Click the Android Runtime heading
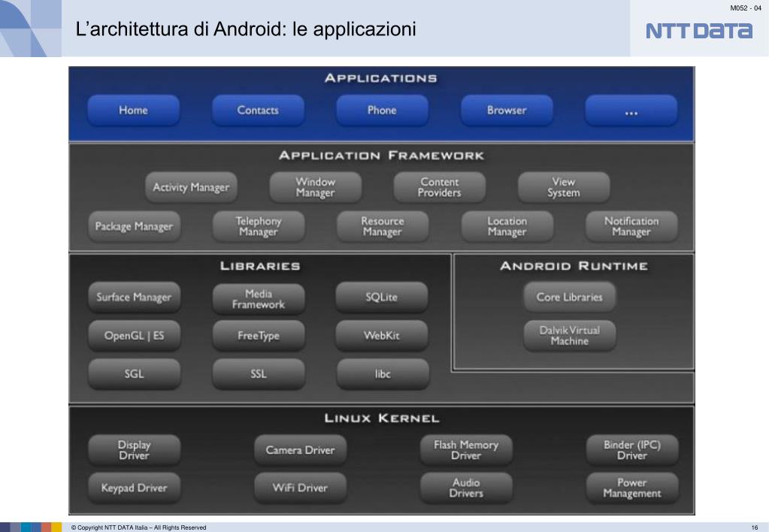 pyautogui.click(x=574, y=266)
